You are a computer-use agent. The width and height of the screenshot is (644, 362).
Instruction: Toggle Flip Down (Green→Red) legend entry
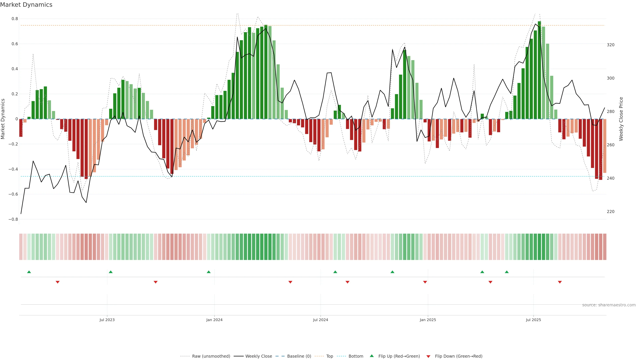(x=459, y=356)
